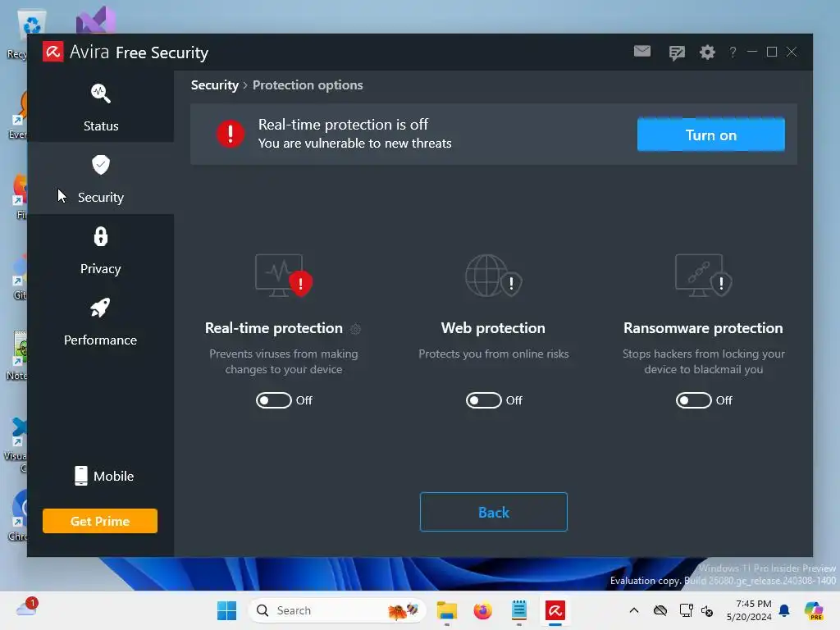840x630 pixels.
Task: Open the notification bell icon
Action: pos(784,610)
